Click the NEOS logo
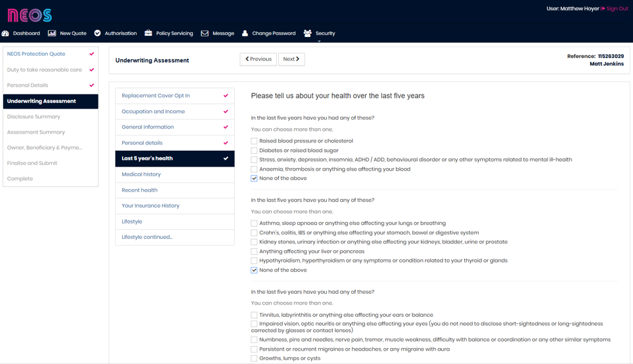633x364 pixels. [29, 15]
